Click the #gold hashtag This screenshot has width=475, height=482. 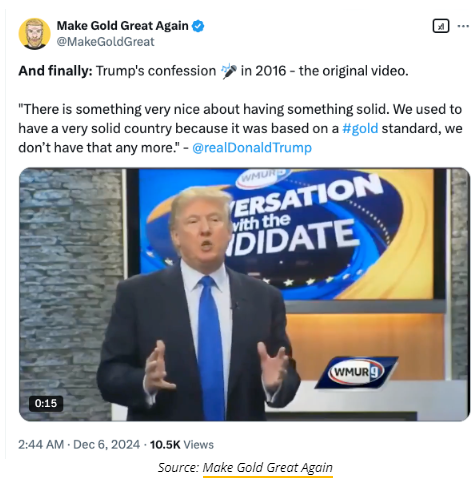point(360,128)
